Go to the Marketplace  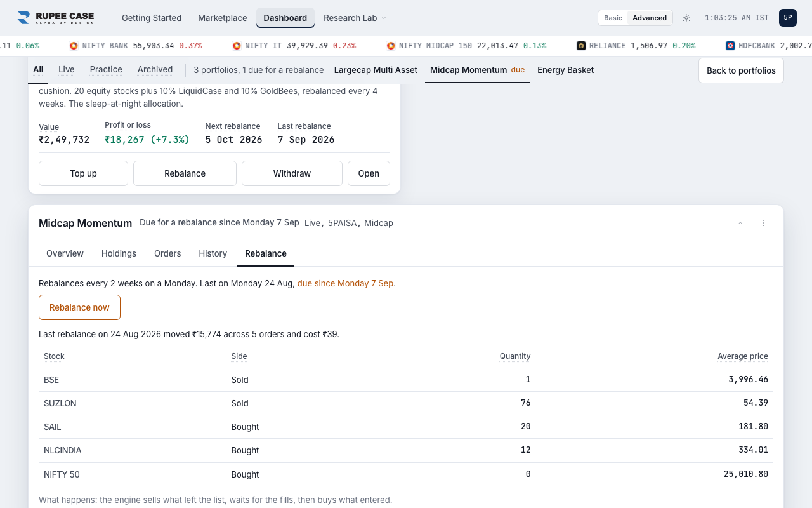(223, 18)
